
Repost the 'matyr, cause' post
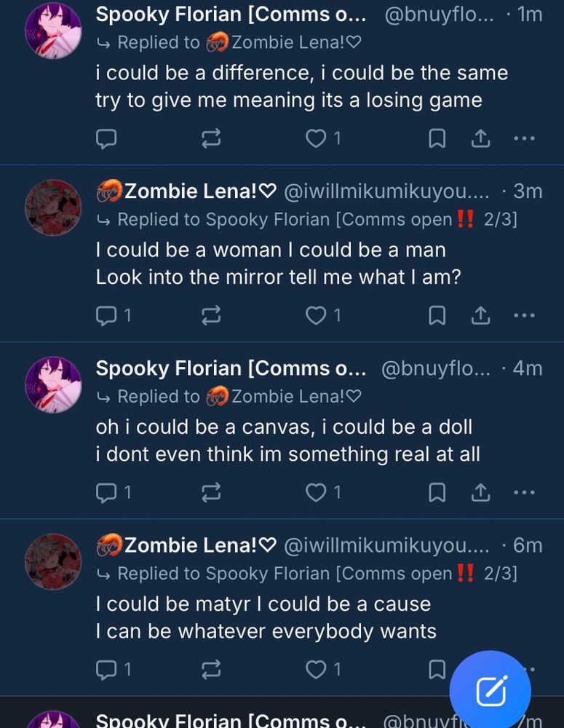pos(211,669)
